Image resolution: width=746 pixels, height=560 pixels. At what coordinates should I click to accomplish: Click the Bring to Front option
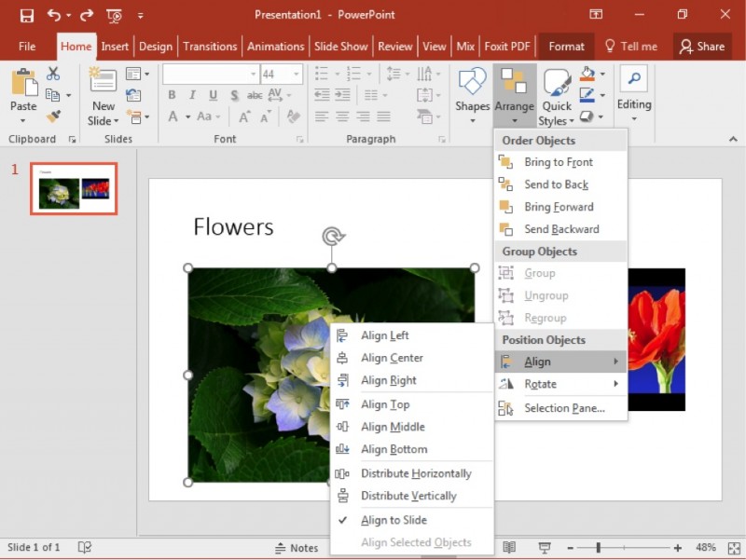coord(558,162)
